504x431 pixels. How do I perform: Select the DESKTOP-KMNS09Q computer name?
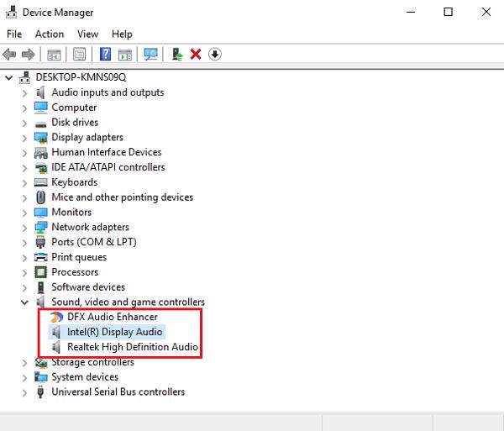(x=81, y=77)
